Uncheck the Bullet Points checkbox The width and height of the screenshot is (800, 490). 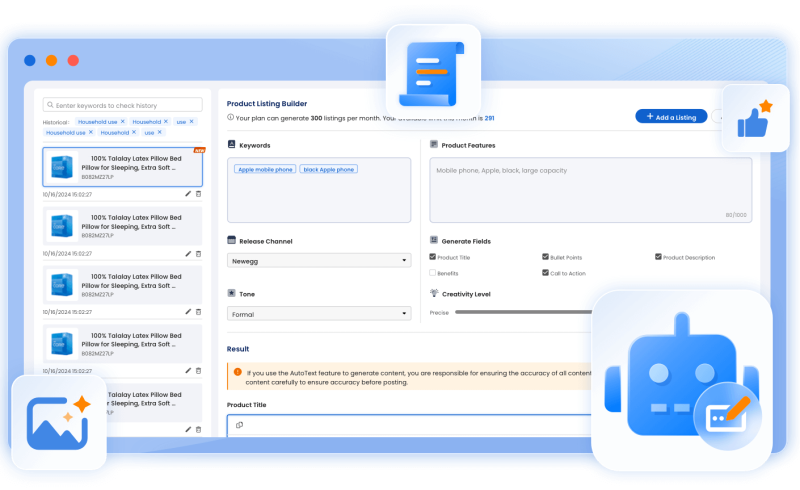pos(545,257)
